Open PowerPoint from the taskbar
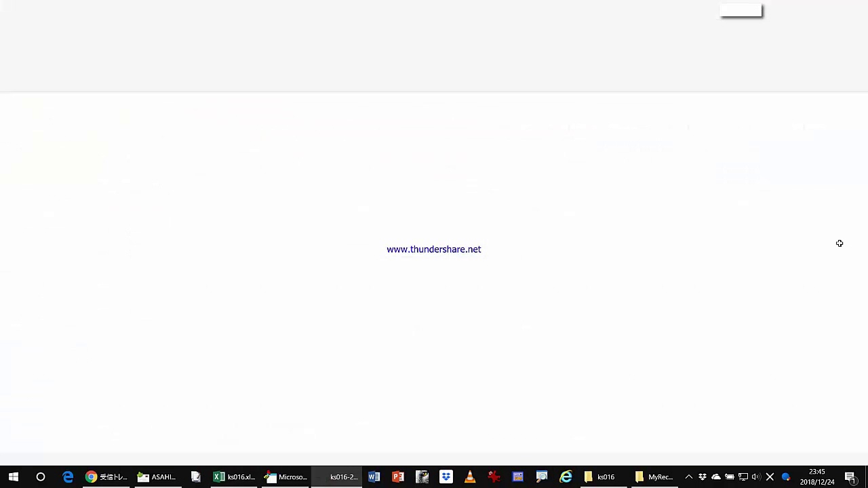The width and height of the screenshot is (868, 488). click(x=398, y=477)
